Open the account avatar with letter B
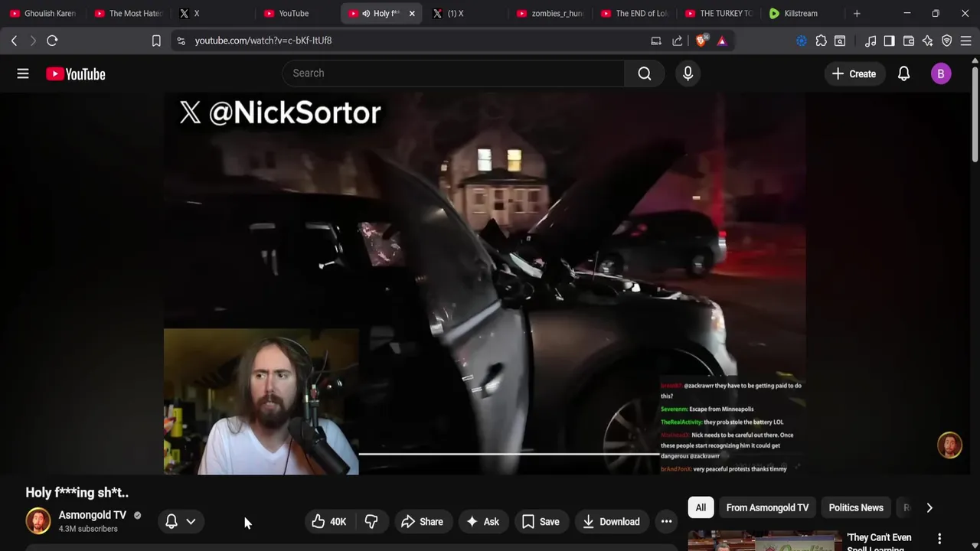 tap(941, 73)
